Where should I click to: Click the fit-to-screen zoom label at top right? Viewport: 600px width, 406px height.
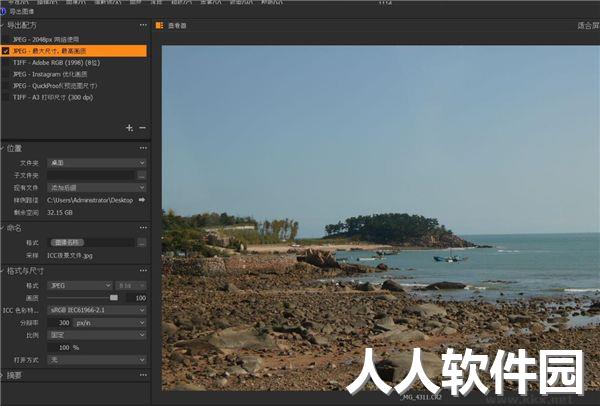pos(588,26)
